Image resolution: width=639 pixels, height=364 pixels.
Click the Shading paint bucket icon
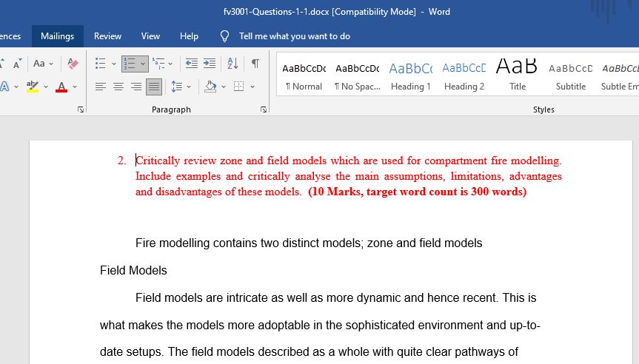point(210,87)
